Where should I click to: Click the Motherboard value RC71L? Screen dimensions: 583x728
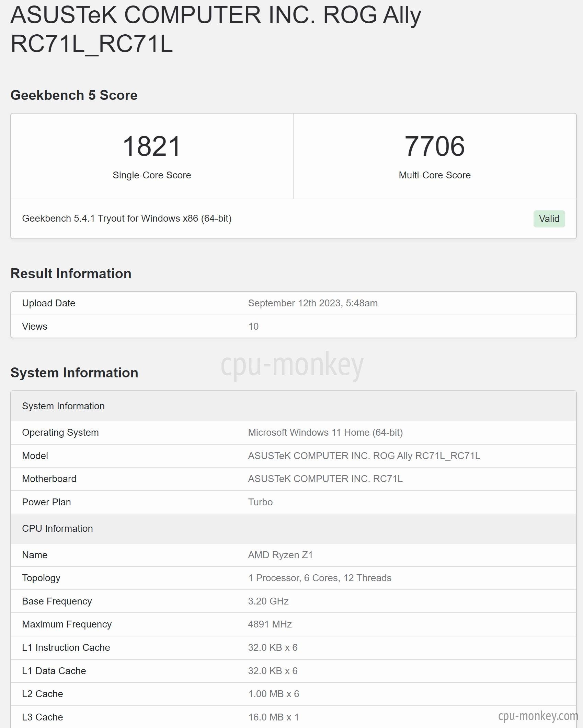coord(325,479)
